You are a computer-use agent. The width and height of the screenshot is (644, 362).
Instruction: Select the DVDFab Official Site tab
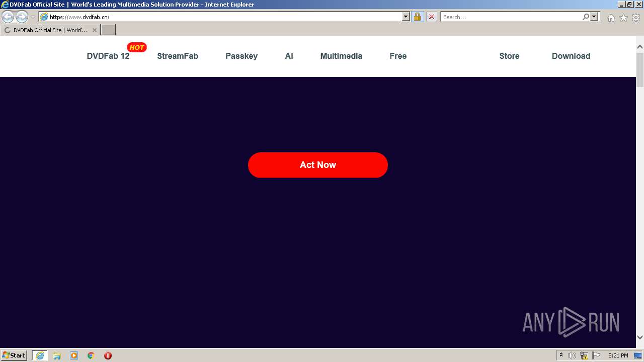[50, 30]
